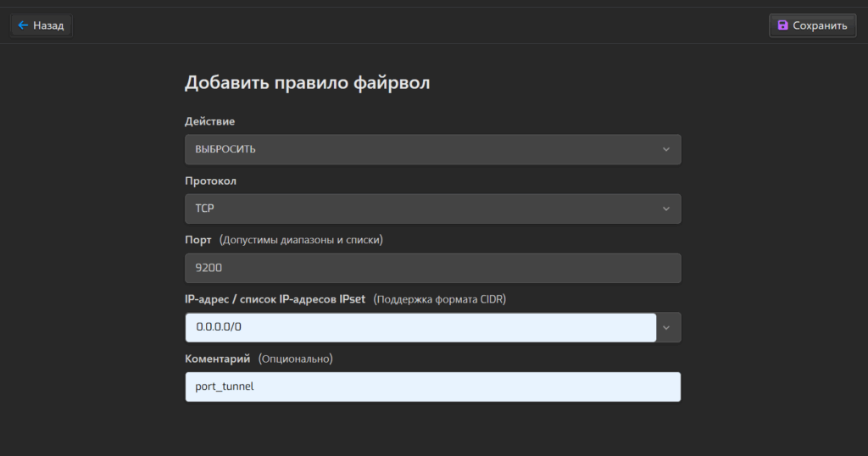Save the rule with the Сохранить button

(x=812, y=25)
